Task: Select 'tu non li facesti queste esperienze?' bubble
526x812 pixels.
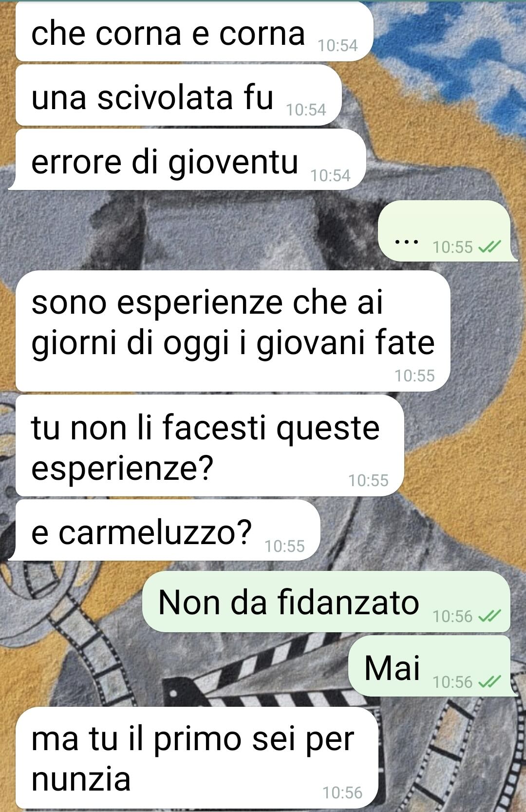Action: [x=210, y=446]
